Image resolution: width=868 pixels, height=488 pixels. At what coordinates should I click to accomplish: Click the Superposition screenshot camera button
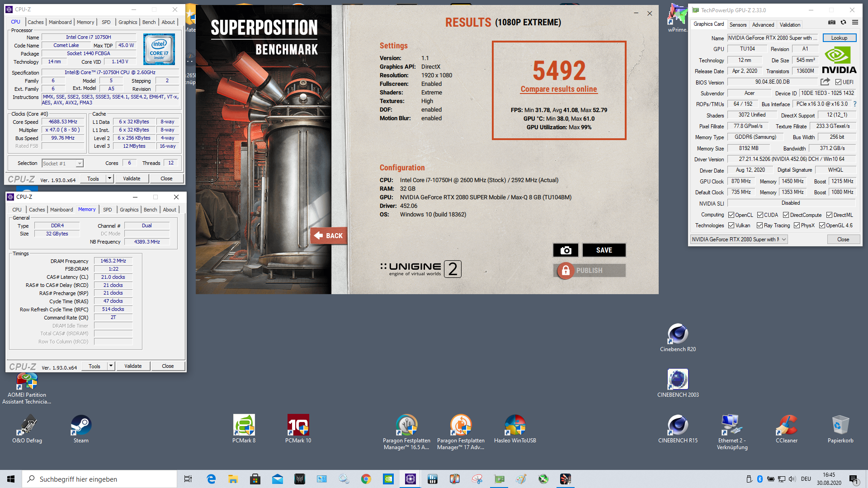pos(566,250)
